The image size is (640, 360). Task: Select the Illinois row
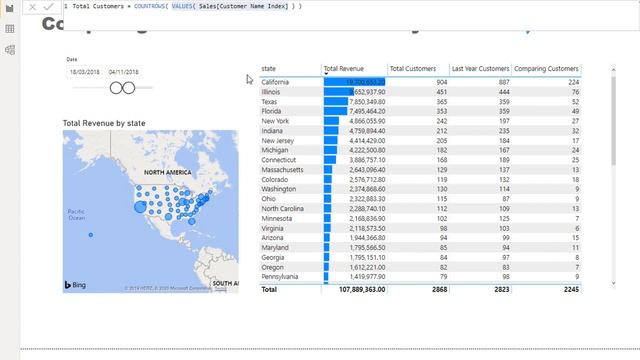click(420, 92)
